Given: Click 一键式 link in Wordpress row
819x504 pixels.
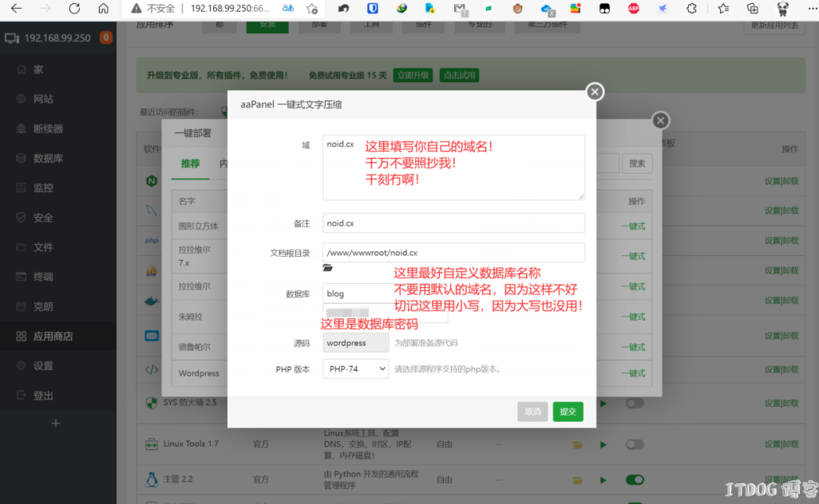Looking at the screenshot, I should (632, 373).
